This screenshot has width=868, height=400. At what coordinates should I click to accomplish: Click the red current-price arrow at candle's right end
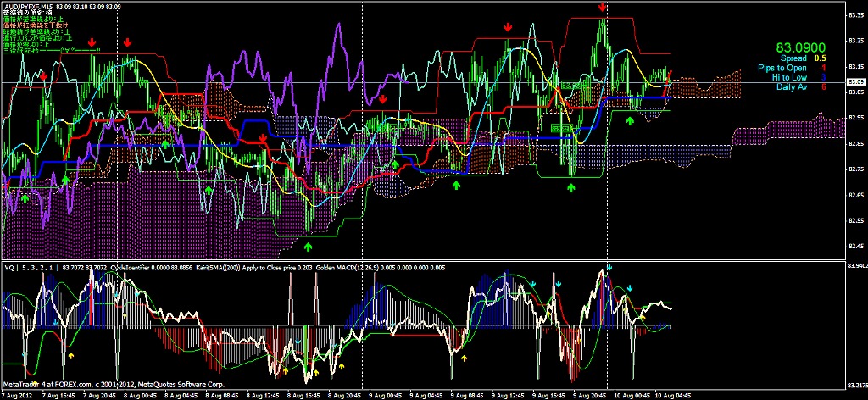click(x=669, y=75)
